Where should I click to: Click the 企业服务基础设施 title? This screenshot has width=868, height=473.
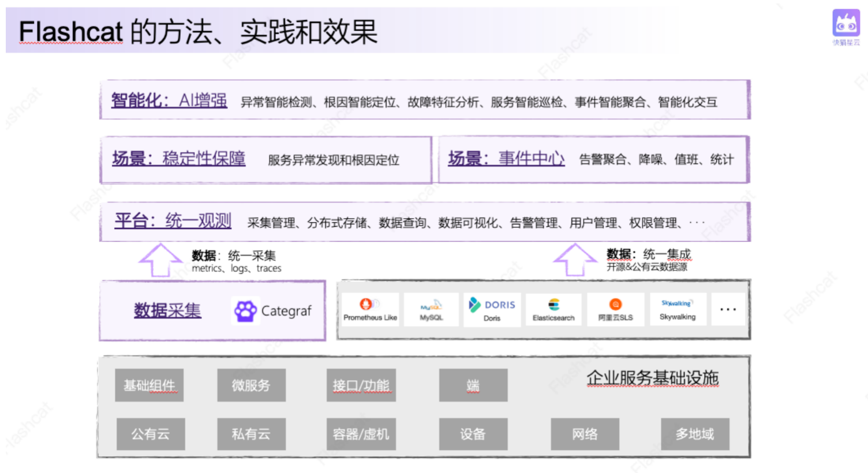point(653,378)
